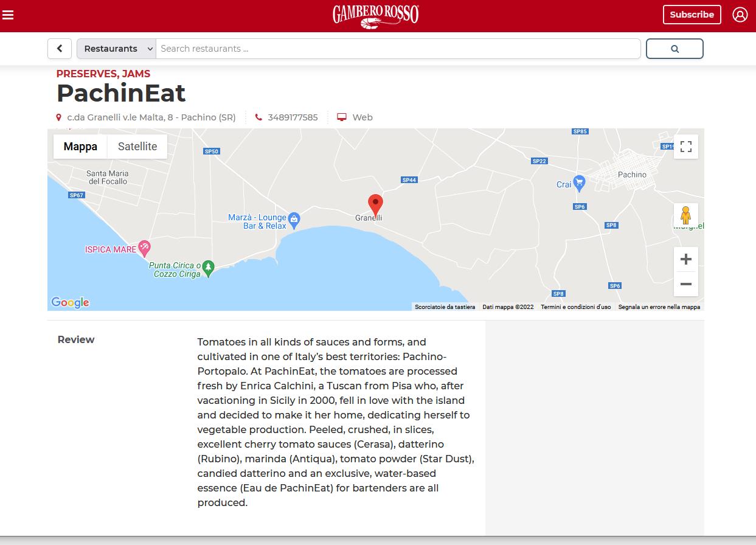Open the address c.da Granelli v.le Malta
Image resolution: width=756 pixels, height=545 pixels.
(x=151, y=117)
